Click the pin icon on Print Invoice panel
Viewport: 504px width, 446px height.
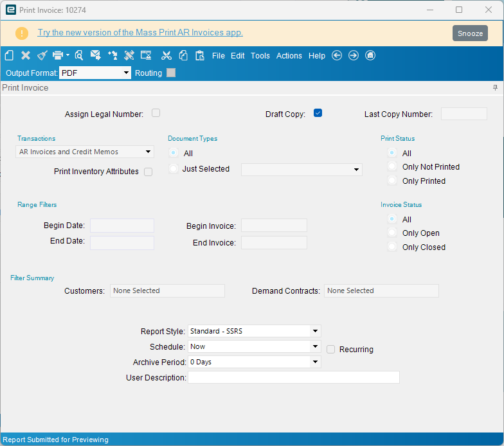tap(495, 87)
